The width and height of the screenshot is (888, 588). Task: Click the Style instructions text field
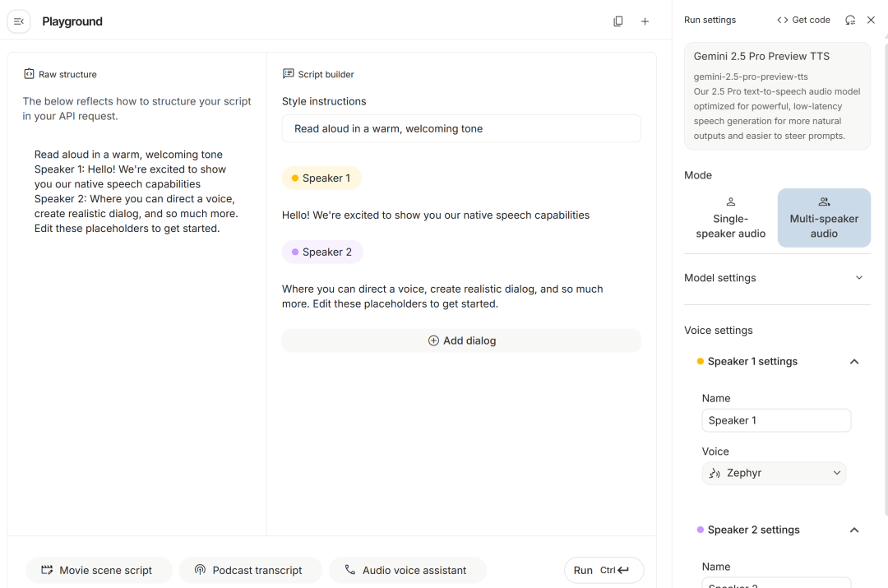pos(461,128)
